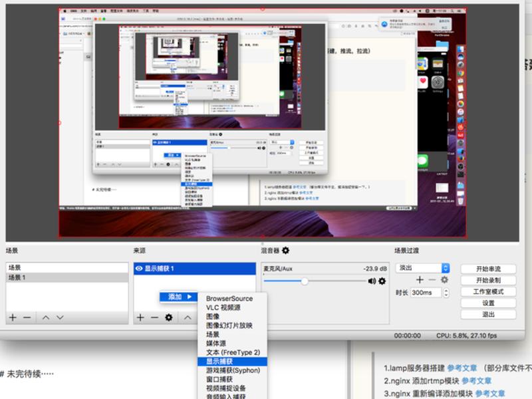The height and width of the screenshot is (399, 532).
Task: Remove the selected source with the minus icon
Action: tap(155, 318)
